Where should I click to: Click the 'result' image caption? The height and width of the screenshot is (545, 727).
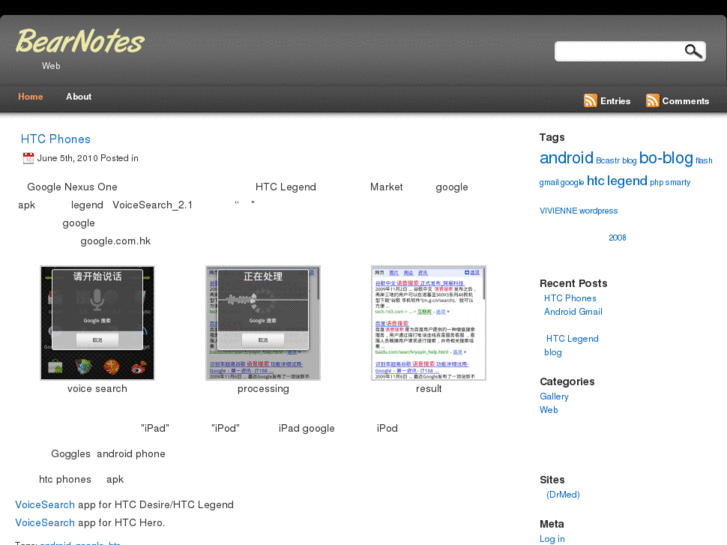pos(428,389)
